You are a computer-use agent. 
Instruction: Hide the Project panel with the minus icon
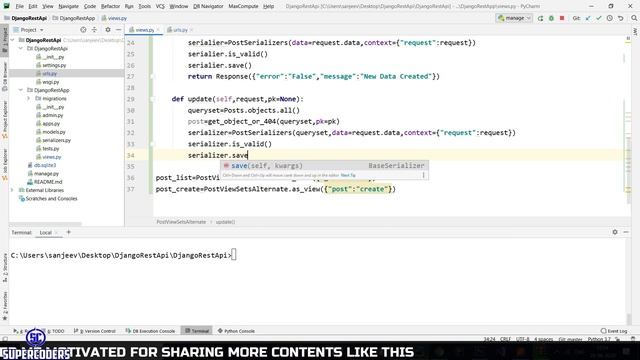118,30
